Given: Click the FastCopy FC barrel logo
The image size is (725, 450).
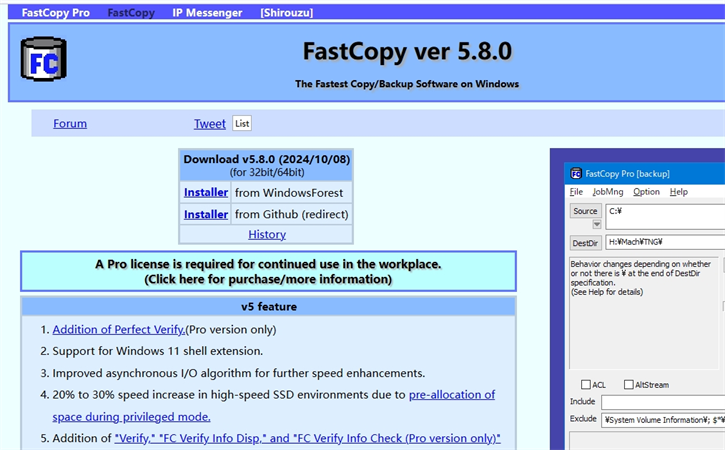Looking at the screenshot, I should point(43,59).
